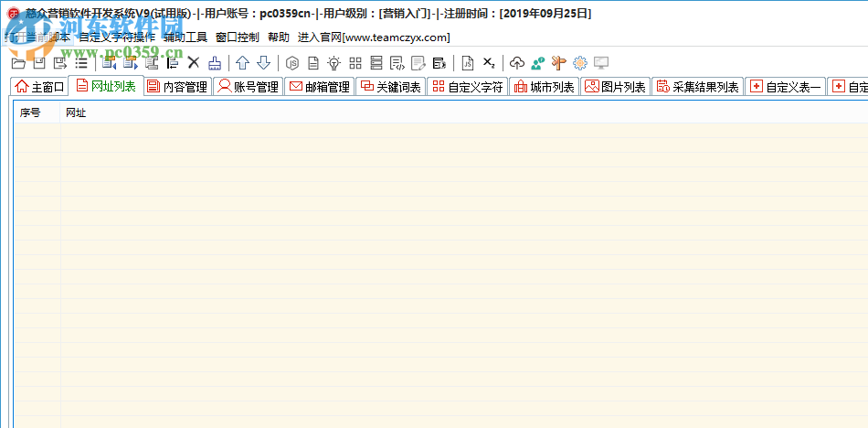The height and width of the screenshot is (428, 868).
Task: Open the 窗口控制 menu
Action: click(x=238, y=37)
